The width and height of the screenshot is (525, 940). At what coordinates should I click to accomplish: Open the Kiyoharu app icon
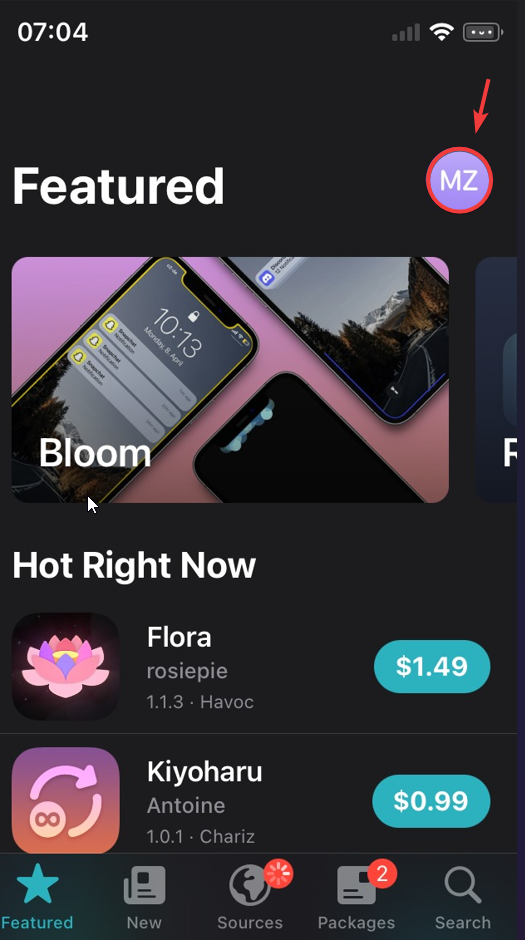click(66, 800)
